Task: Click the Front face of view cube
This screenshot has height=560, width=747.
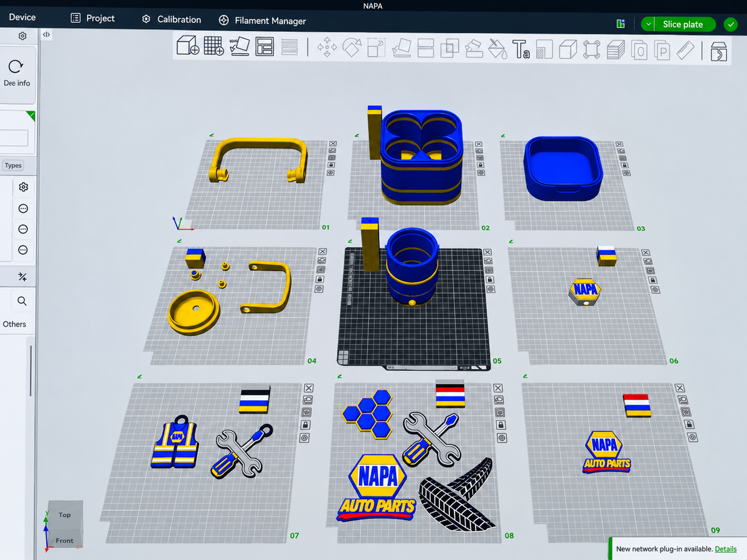Action: [x=64, y=541]
